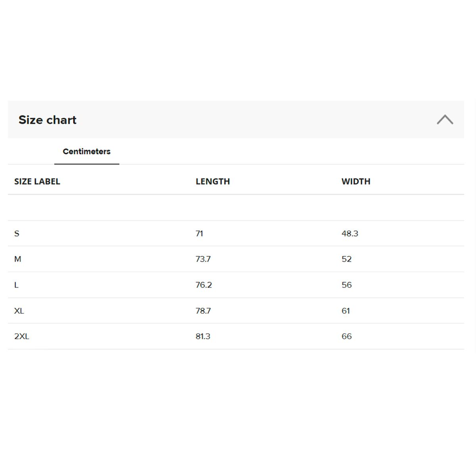The image size is (476, 476).
Task: Click the LENGTH column header
Action: pyautogui.click(x=213, y=181)
